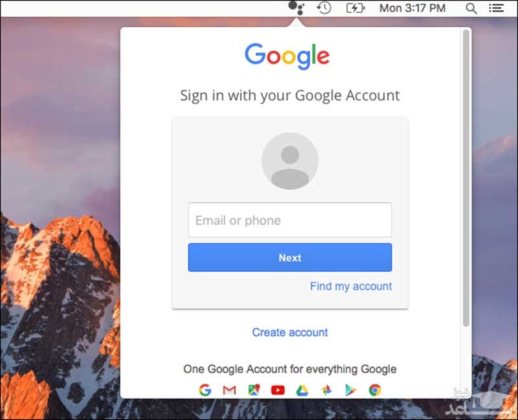The image size is (518, 420).
Task: Click the clock showing Mon 3:17 PM
Action: click(x=412, y=8)
